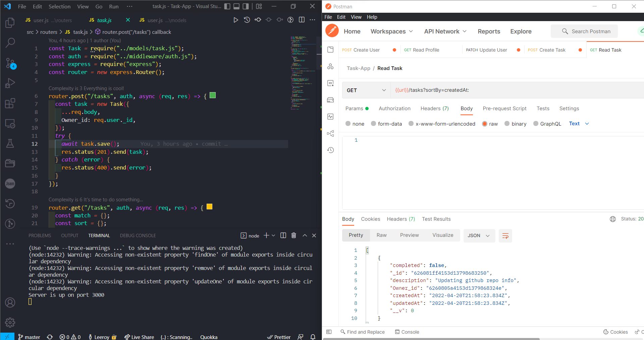Screen dimensions: 644x340
Task: Click the Search Postman button
Action: (584, 31)
